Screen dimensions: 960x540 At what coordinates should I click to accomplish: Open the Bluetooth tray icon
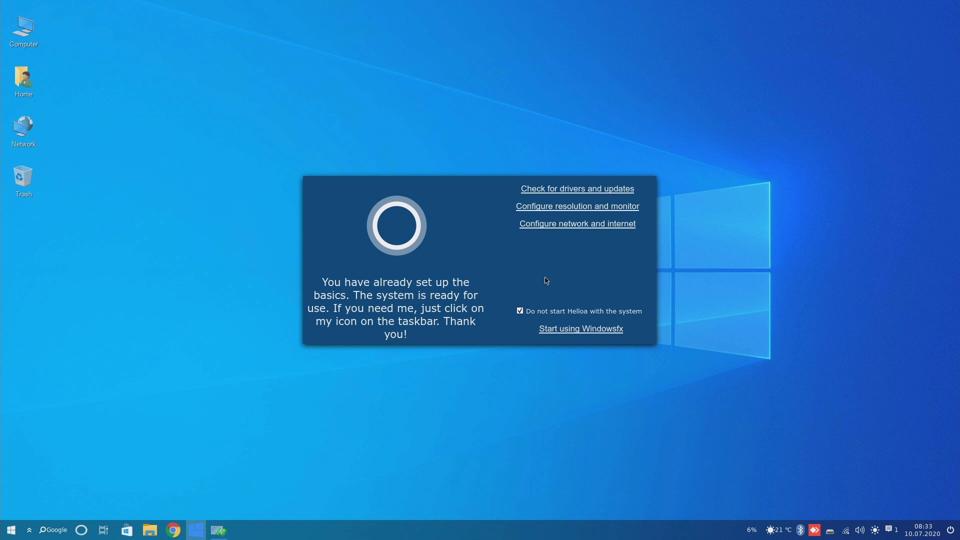(x=800, y=530)
